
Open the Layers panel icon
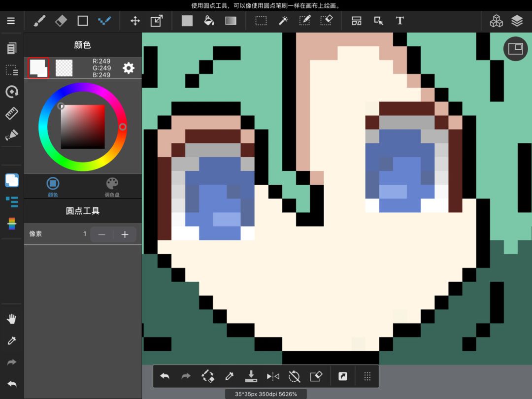[517, 21]
